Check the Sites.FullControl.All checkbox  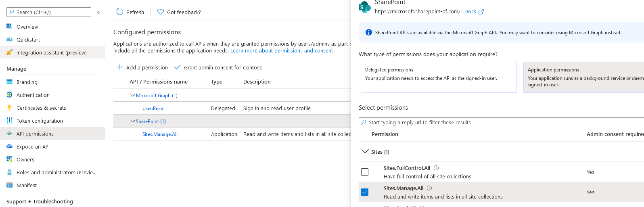click(x=365, y=172)
